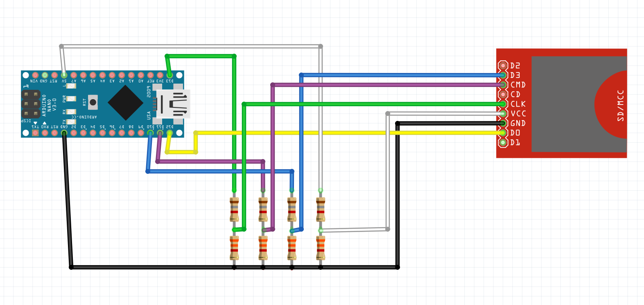The image size is (644, 305).
Task: Select the lower orange-banded resistor under blue junction
Action: pyautogui.click(x=292, y=248)
